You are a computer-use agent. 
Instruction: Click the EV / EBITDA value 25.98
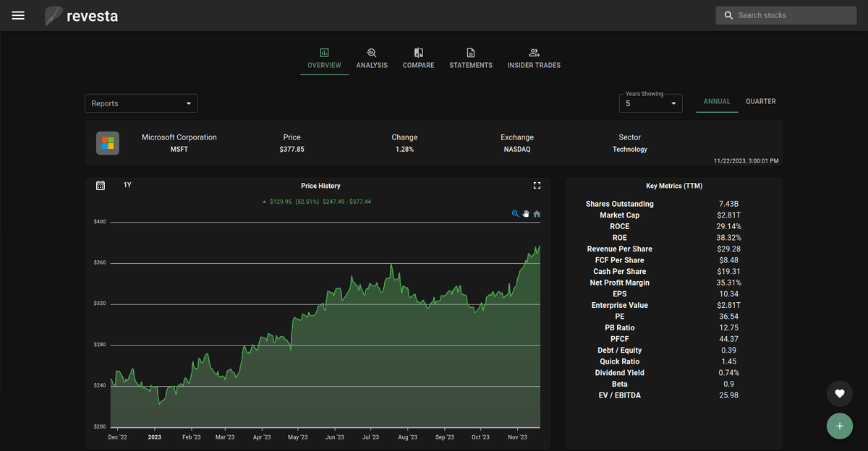(728, 395)
